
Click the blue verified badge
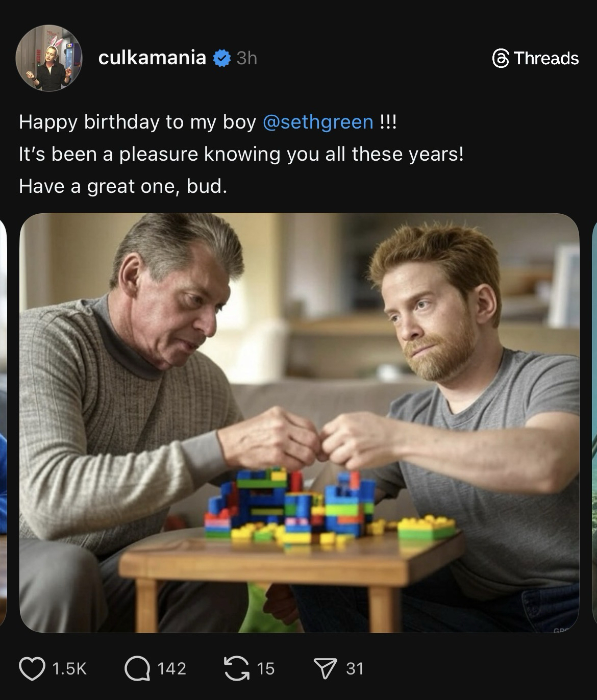tap(221, 58)
